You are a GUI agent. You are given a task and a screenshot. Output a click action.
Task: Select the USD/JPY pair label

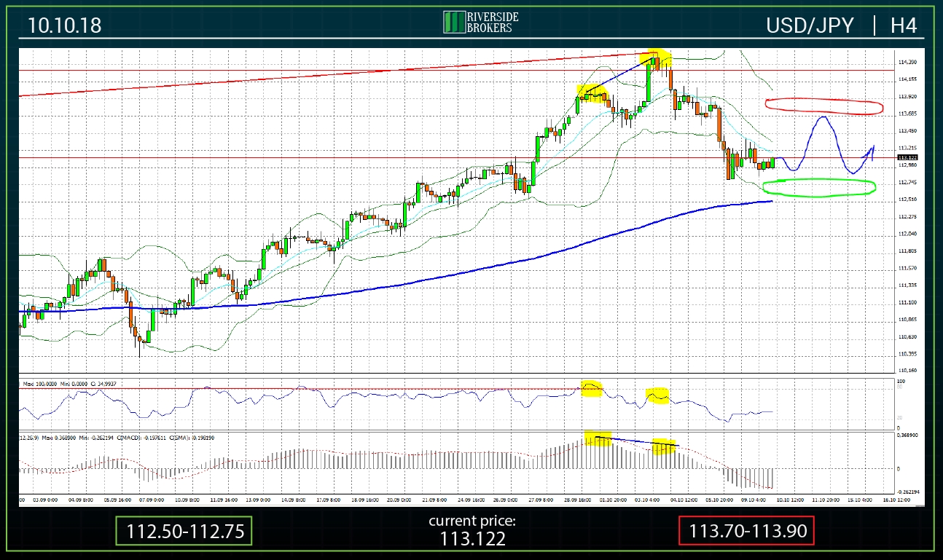coord(810,26)
